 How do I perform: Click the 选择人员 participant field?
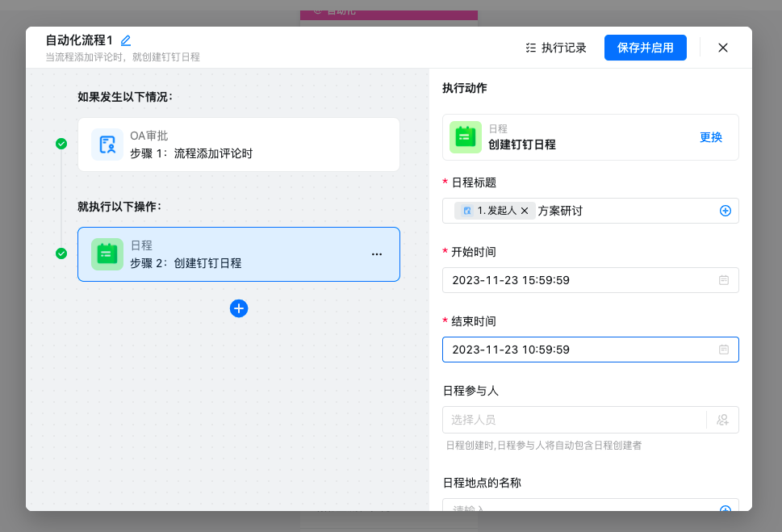[x=573, y=420]
